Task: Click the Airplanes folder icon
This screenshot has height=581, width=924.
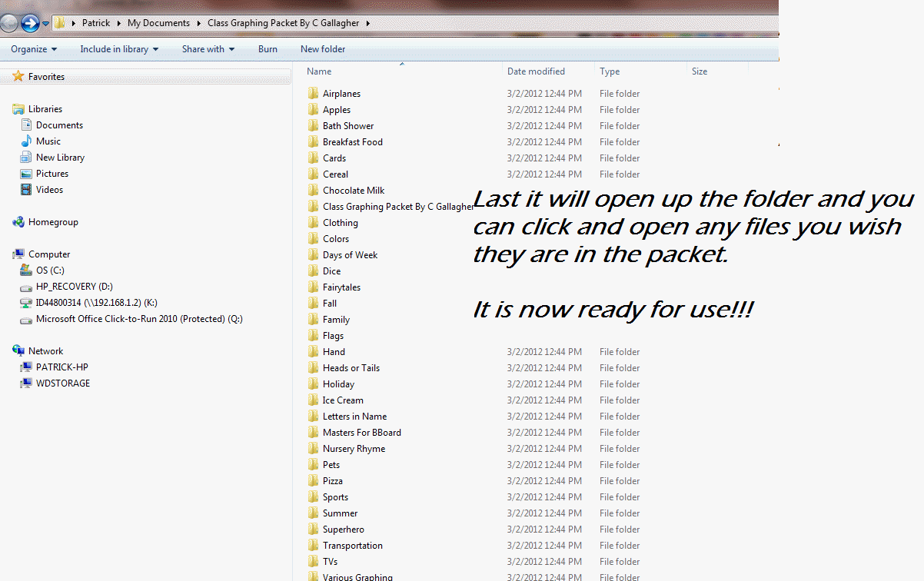Action: tap(313, 94)
